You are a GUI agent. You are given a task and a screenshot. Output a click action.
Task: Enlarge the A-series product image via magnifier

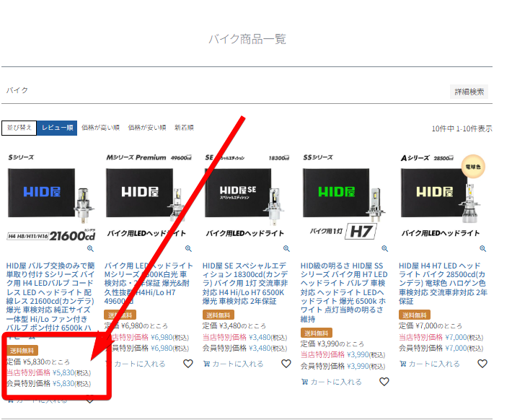[x=482, y=248]
